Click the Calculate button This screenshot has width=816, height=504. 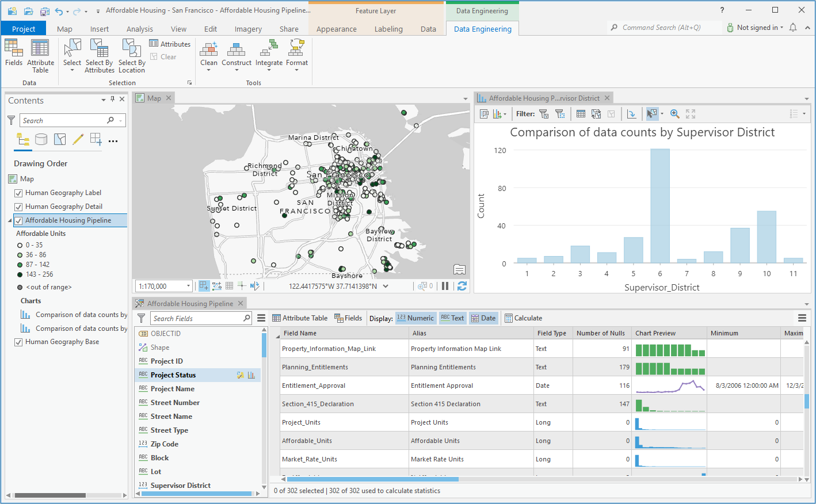(523, 318)
